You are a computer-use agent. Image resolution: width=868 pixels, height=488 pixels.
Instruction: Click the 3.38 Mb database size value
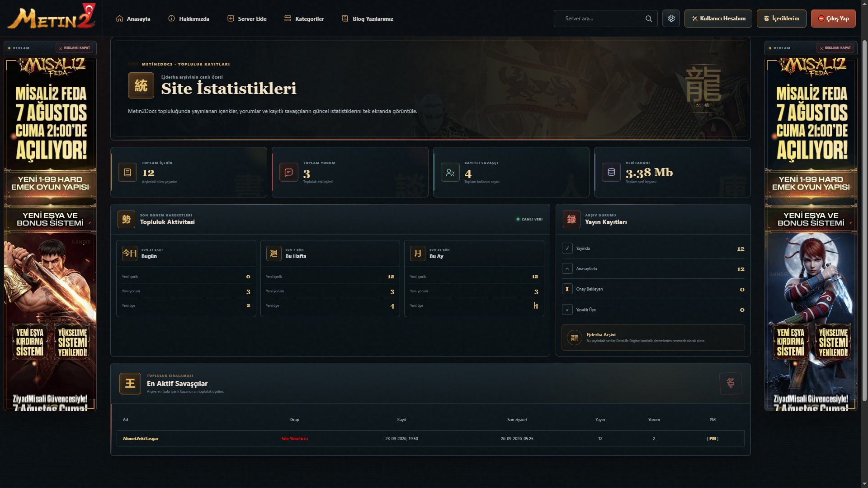(649, 173)
